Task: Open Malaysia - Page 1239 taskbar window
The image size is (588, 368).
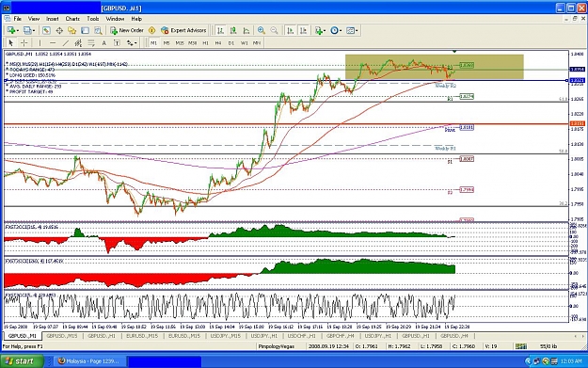Action: 88,361
